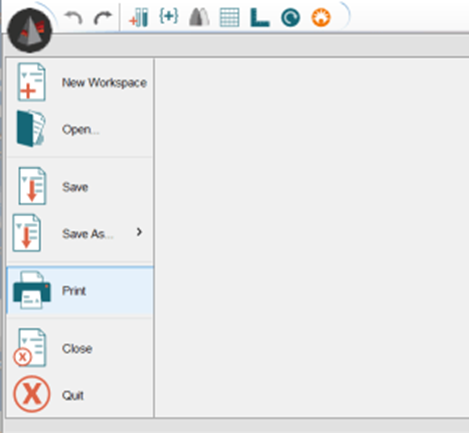Click the orange starburst toolbar icon
The height and width of the screenshot is (433, 469).
click(321, 17)
